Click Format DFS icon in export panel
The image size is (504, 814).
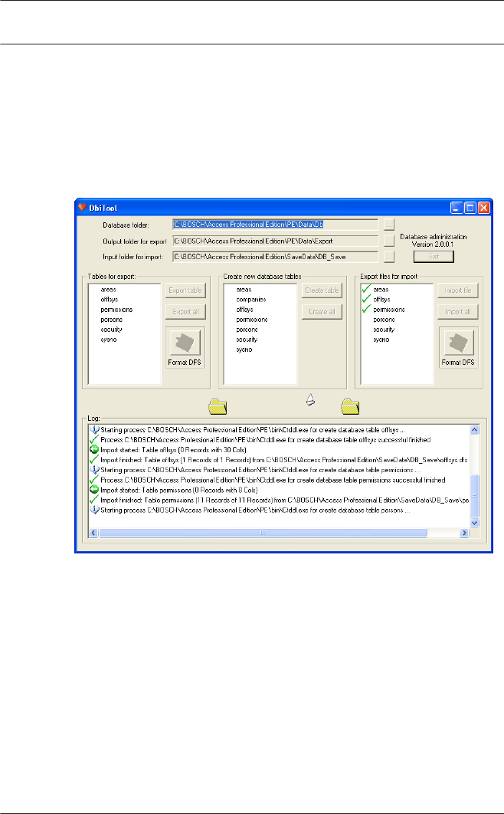tap(185, 343)
